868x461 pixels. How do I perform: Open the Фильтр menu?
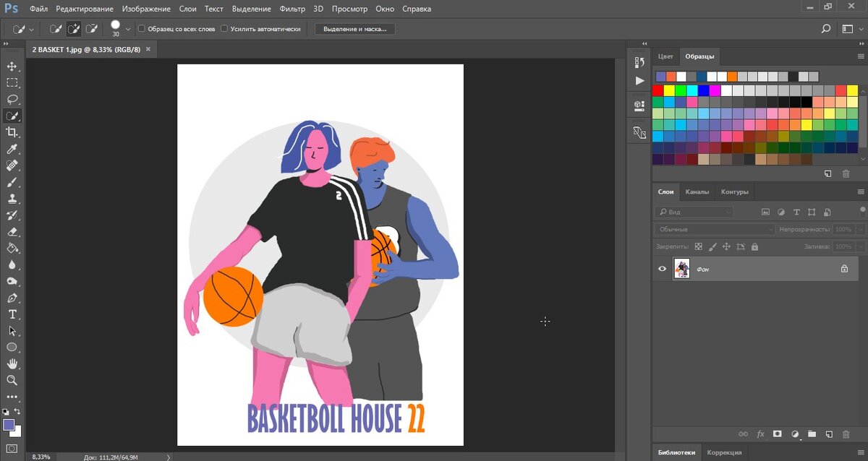coord(292,9)
